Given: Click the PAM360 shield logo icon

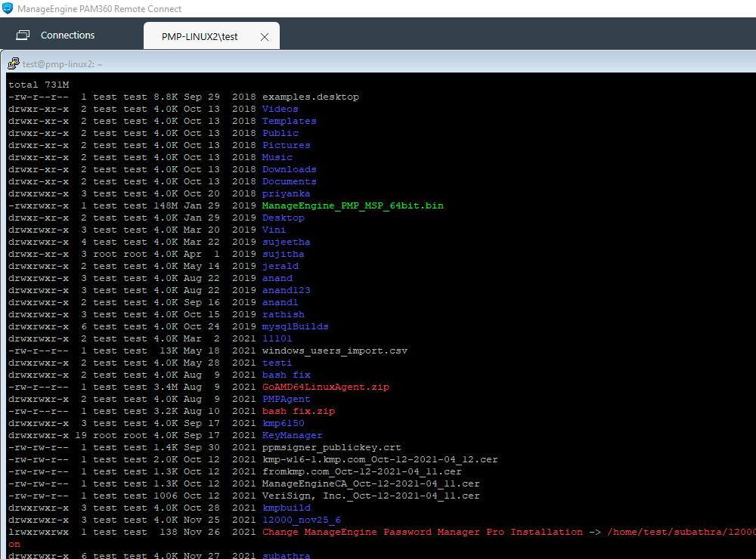Looking at the screenshot, I should [x=8, y=8].
